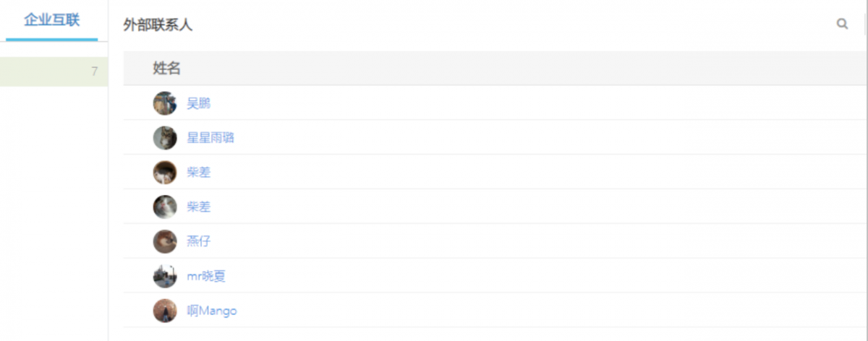Screen dimensions: 868x341
Task: Open contact 吴鹏 by name
Action: pos(199,103)
